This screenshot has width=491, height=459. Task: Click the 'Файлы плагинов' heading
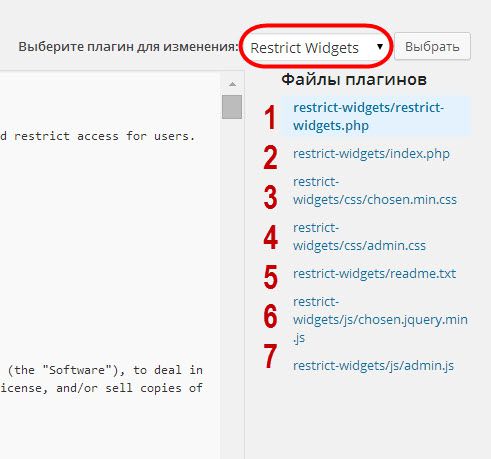[x=354, y=79]
